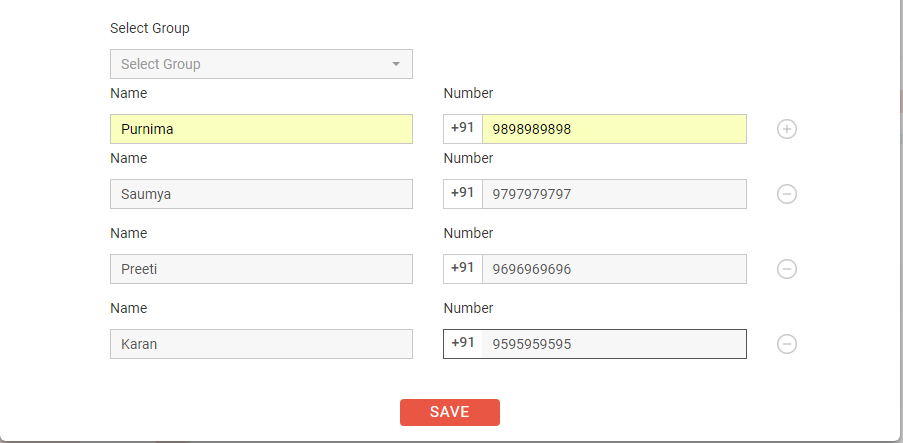Focus the name field containing Purnima
This screenshot has width=903, height=443.
point(261,129)
